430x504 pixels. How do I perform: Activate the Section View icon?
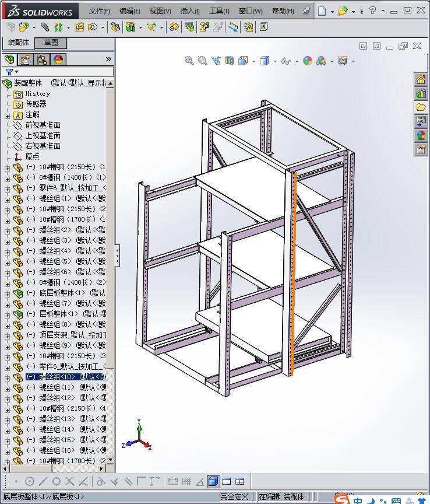[x=230, y=61]
